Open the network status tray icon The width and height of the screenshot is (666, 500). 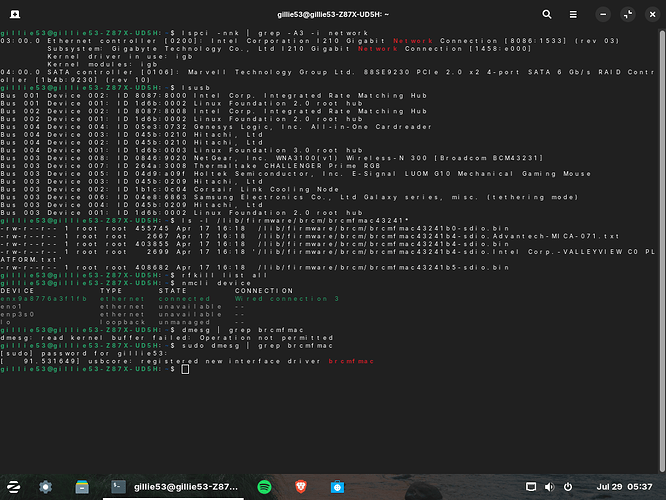(531, 487)
